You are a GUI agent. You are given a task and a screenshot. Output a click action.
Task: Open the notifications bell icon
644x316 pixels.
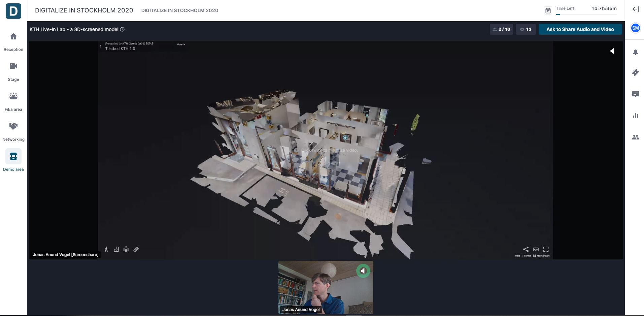(635, 52)
